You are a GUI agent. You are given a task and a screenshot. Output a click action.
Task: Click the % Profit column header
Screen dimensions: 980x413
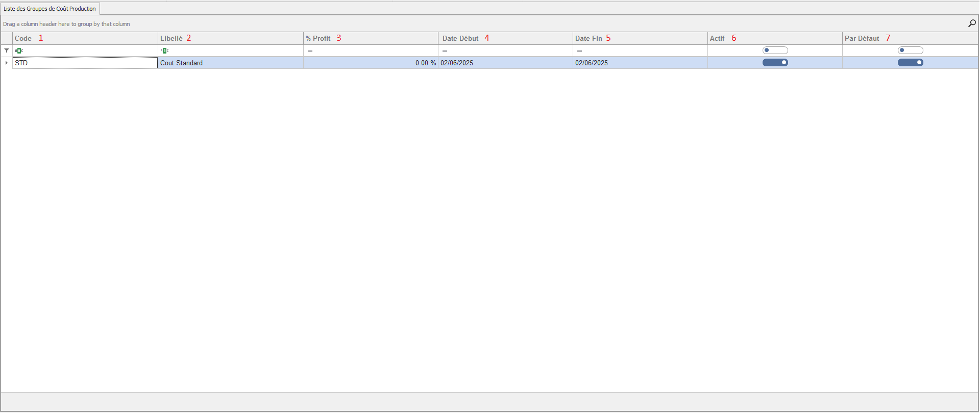318,38
